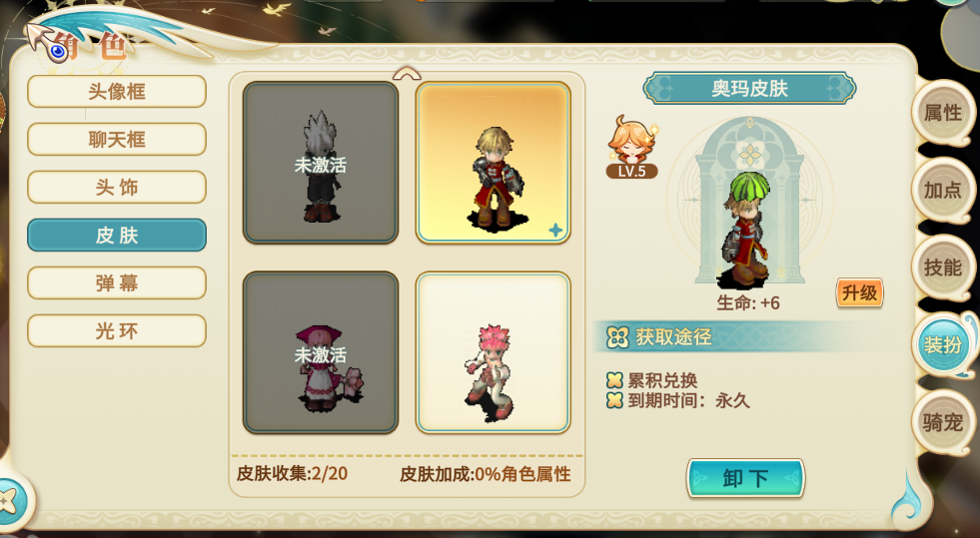
Task: Open the 光环 category tab
Action: (x=117, y=330)
